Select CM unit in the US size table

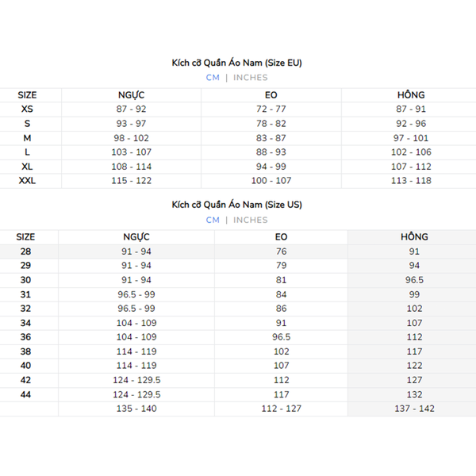click(x=213, y=220)
